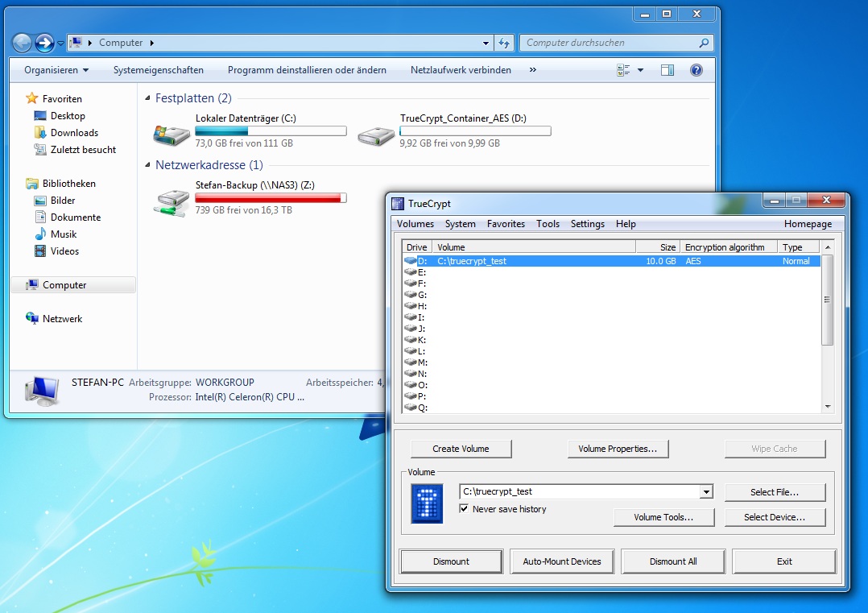Click the D: drive icon in TrueCrypt list

pyautogui.click(x=410, y=261)
